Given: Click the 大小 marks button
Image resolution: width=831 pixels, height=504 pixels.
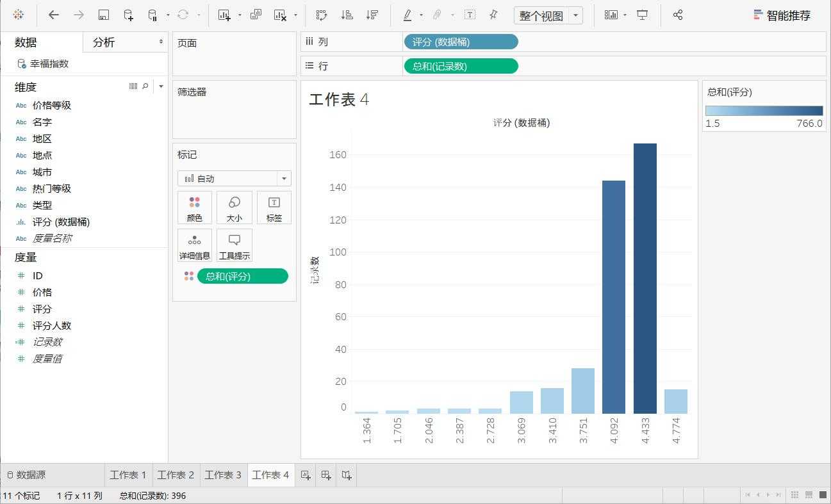Looking at the screenshot, I should click(234, 208).
